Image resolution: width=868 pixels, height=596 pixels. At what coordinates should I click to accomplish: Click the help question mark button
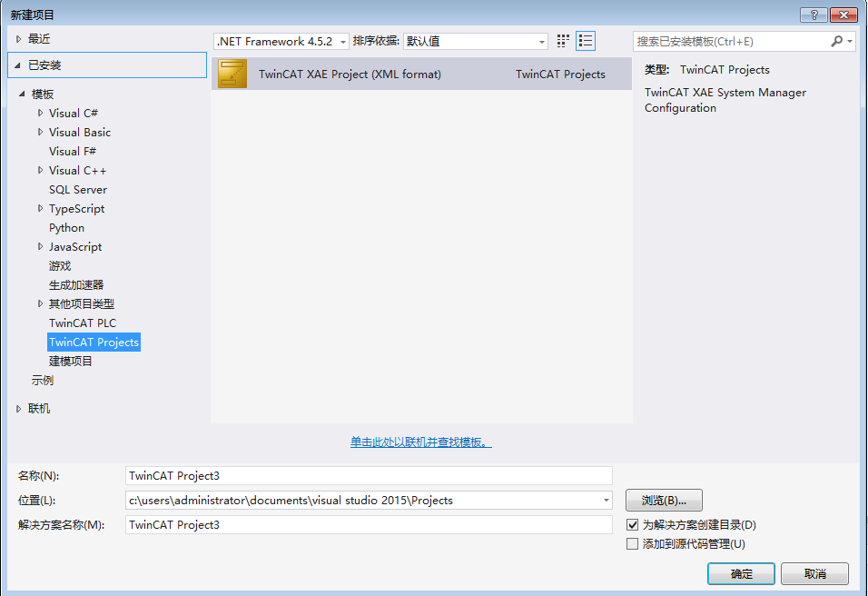(814, 15)
